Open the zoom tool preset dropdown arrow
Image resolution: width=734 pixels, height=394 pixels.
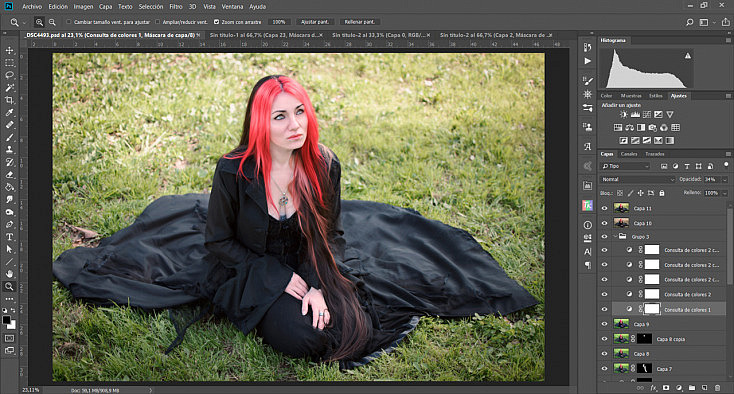[x=24, y=22]
